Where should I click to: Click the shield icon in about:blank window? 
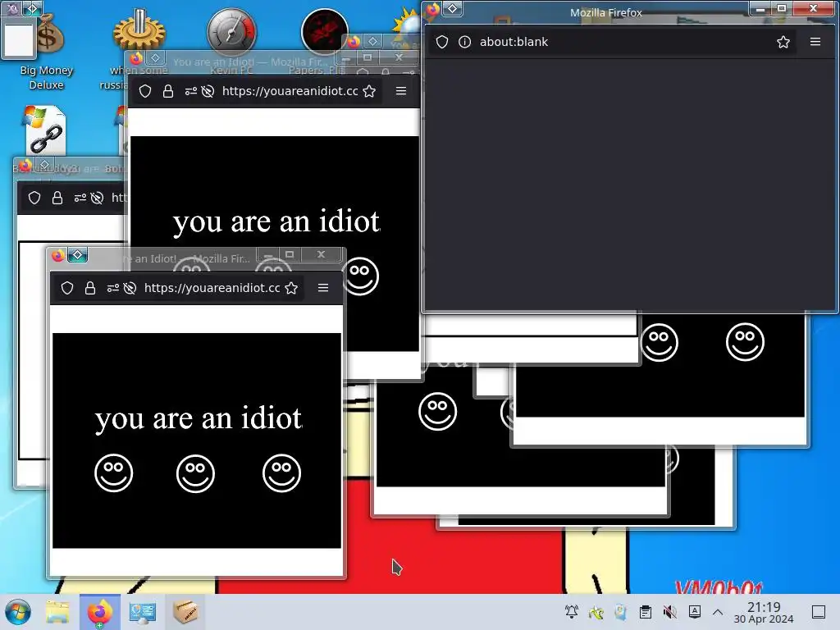pos(442,42)
